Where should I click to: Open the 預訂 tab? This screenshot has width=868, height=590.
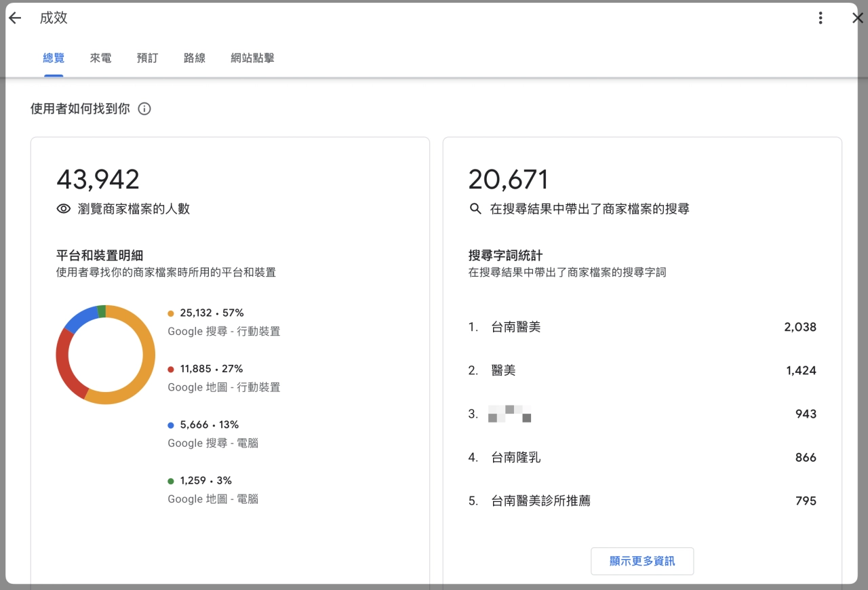[147, 58]
